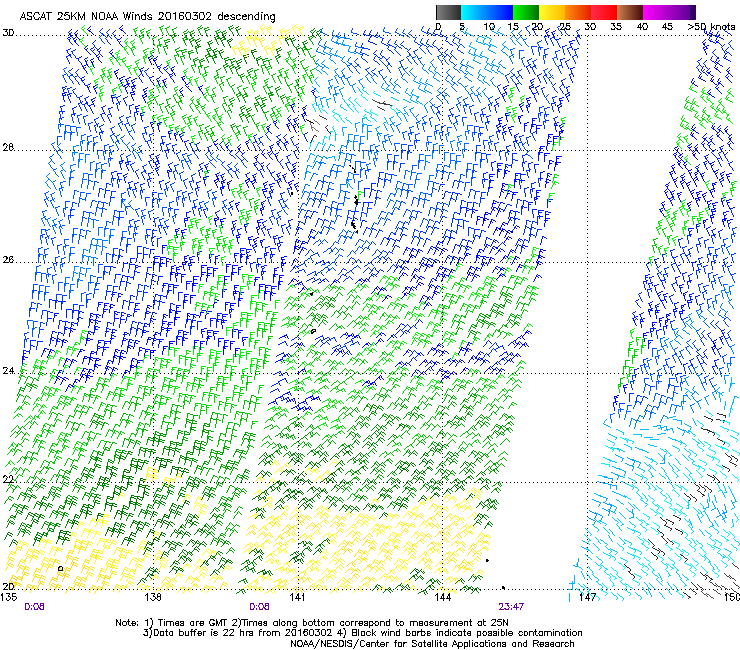
Task: Click longitude label '144' on bottom axis
Action: click(443, 597)
